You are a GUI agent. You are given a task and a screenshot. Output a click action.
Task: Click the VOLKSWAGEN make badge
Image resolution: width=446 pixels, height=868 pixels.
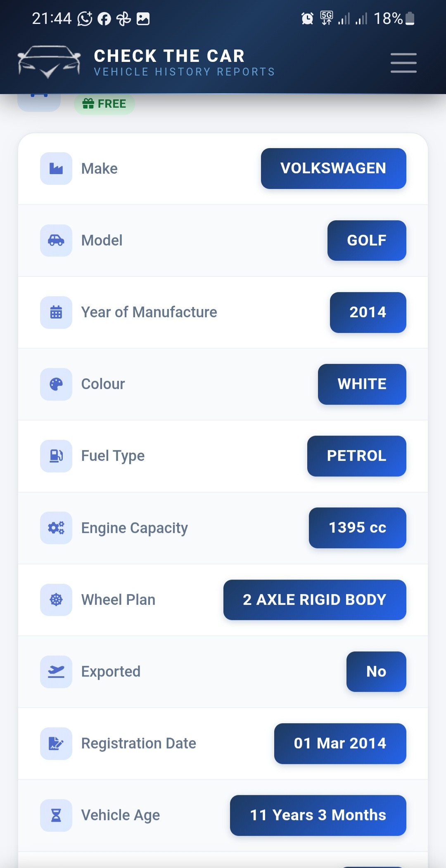tap(333, 168)
